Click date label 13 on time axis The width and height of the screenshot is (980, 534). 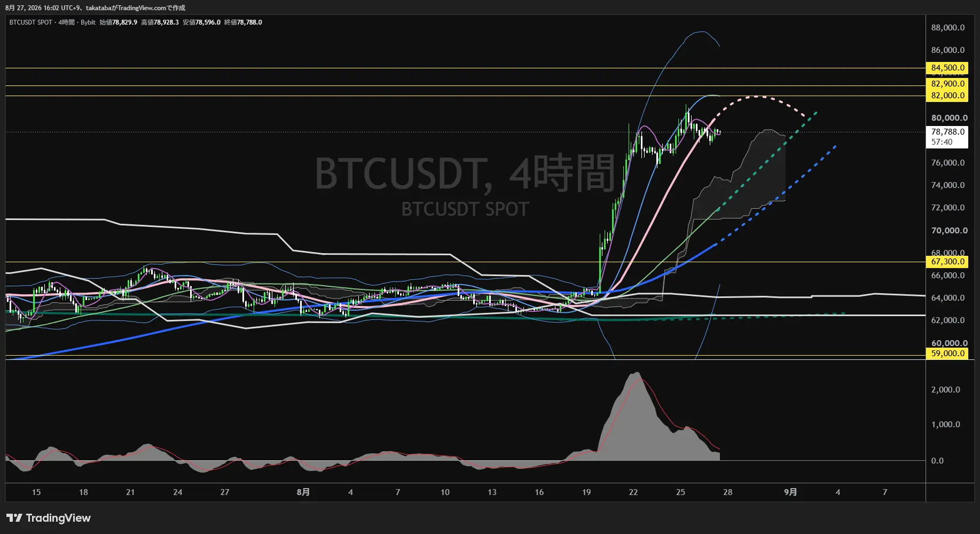(492, 492)
